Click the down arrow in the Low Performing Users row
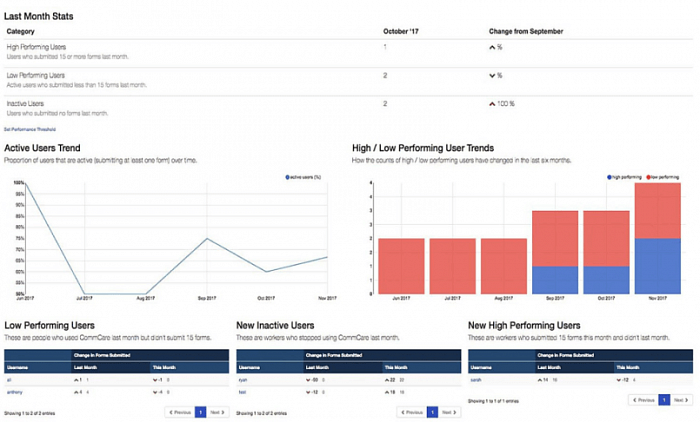This screenshot has width=700, height=422. click(492, 75)
